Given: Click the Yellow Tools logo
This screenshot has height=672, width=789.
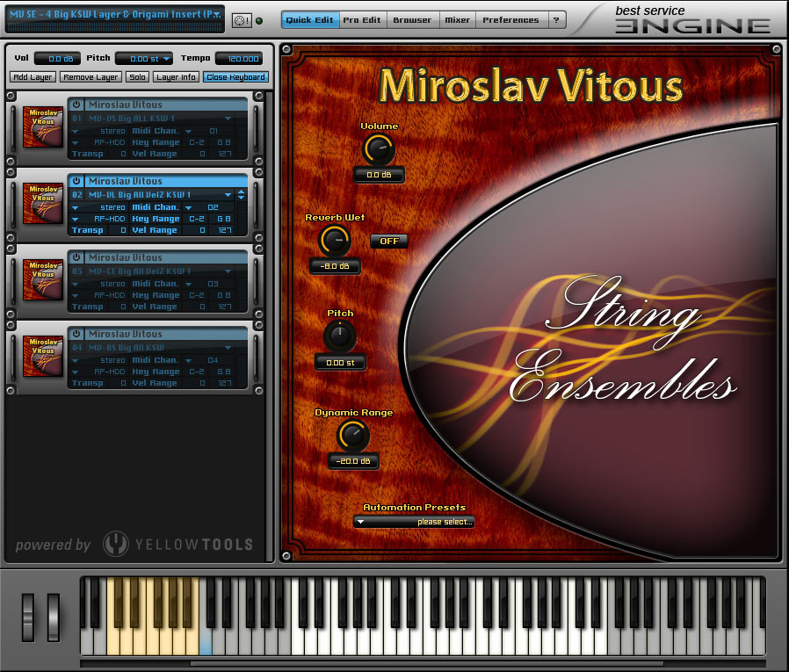Looking at the screenshot, I should click(x=177, y=545).
